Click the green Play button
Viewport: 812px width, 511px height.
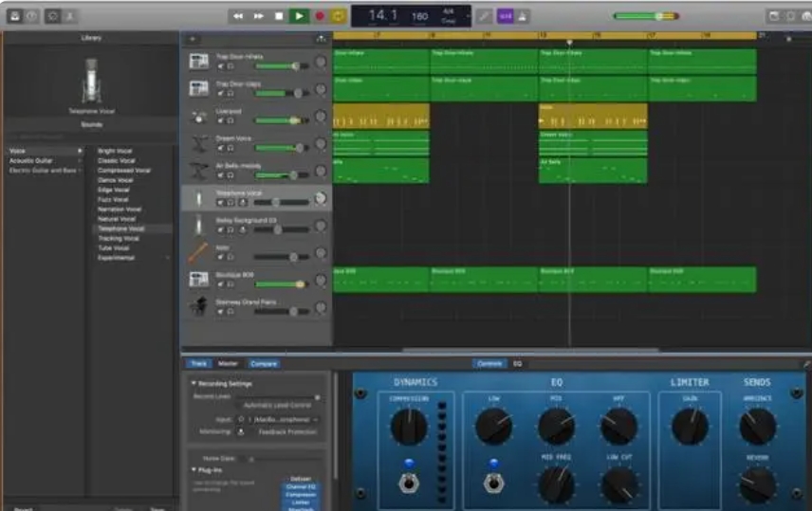point(299,16)
